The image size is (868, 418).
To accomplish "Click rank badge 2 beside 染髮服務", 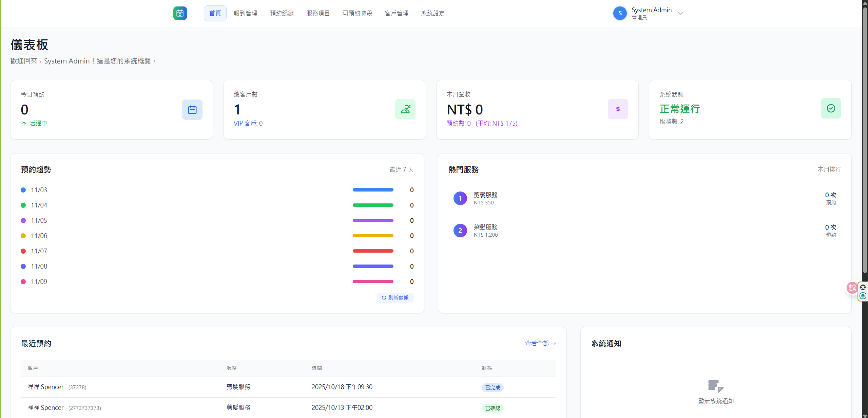I will coord(460,230).
